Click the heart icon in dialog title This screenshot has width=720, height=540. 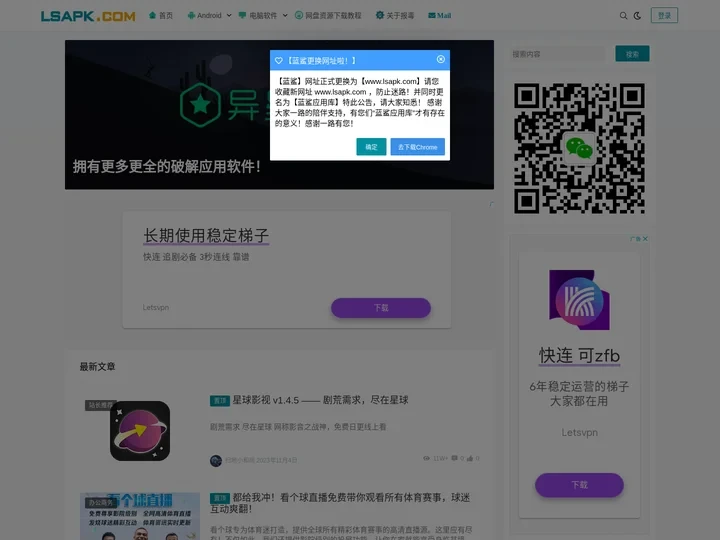(279, 61)
